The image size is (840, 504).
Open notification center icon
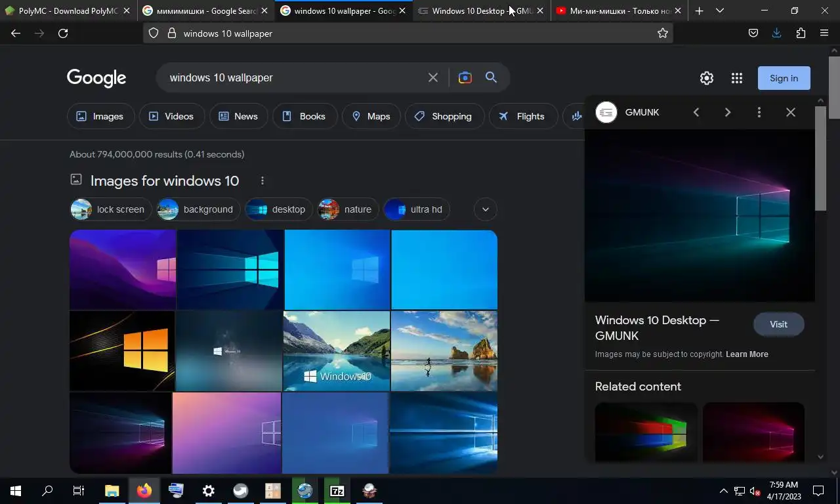click(818, 491)
